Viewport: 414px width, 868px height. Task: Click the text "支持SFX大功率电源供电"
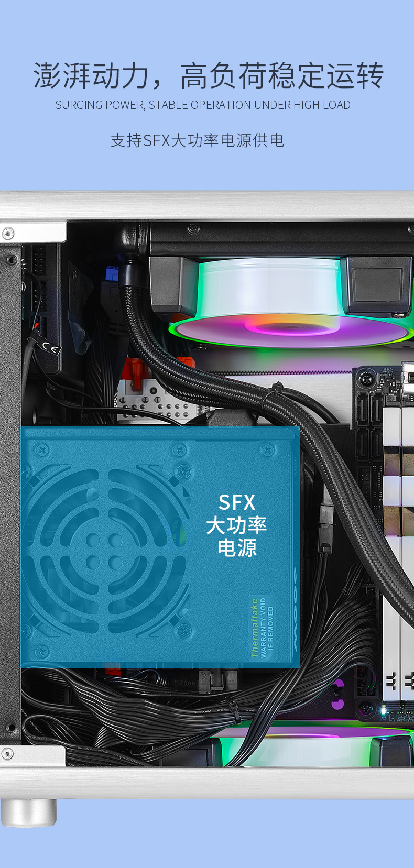click(198, 140)
